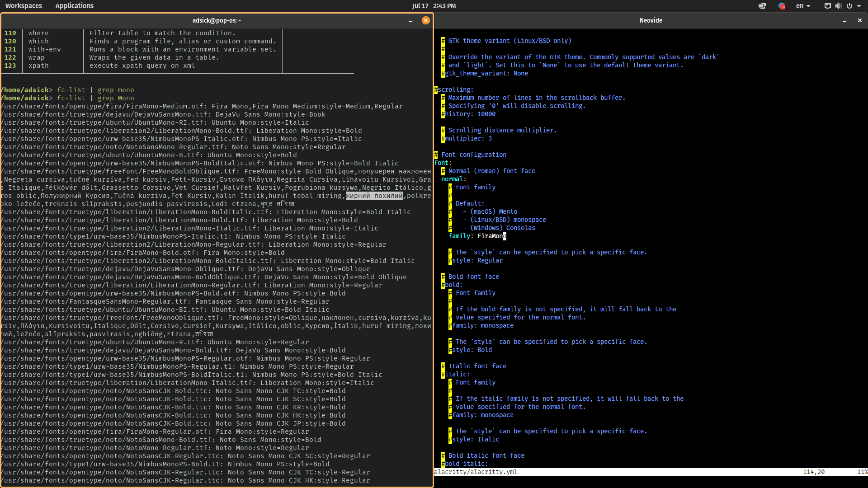Click the 'with-env' row in terminal table
The height and width of the screenshot is (488, 868).
tap(143, 49)
